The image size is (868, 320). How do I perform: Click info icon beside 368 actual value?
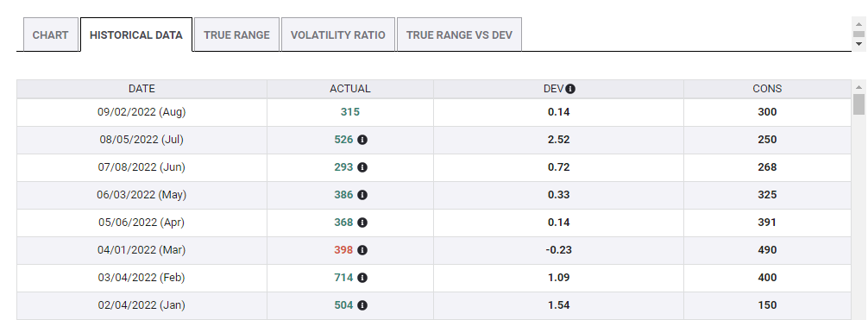tap(362, 223)
